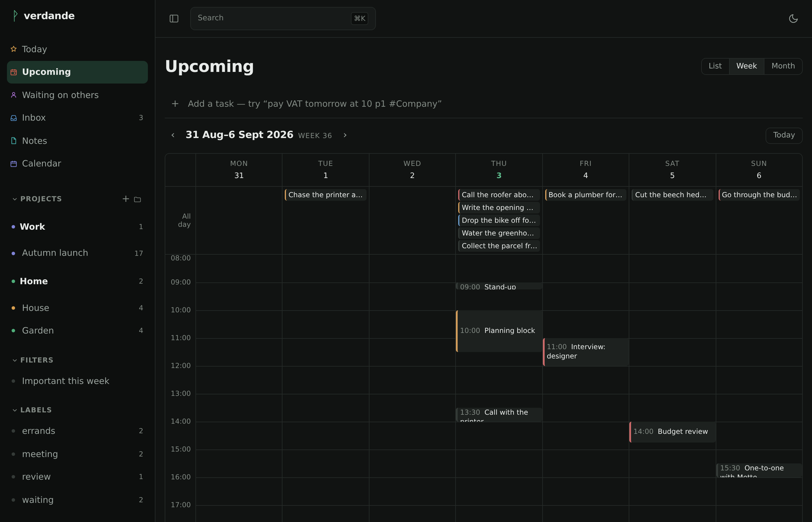Viewport: 812px width, 522px height.
Task: Toggle the sidebar panel icon
Action: point(174,19)
